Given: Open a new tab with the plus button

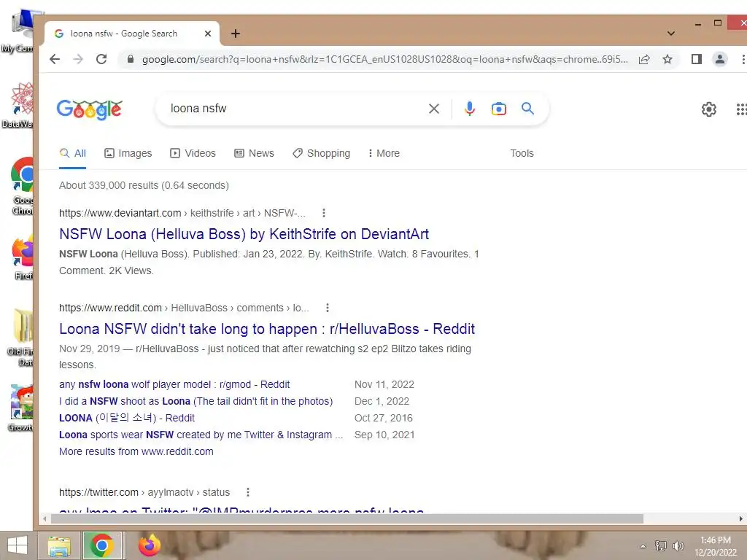Looking at the screenshot, I should 236,34.
